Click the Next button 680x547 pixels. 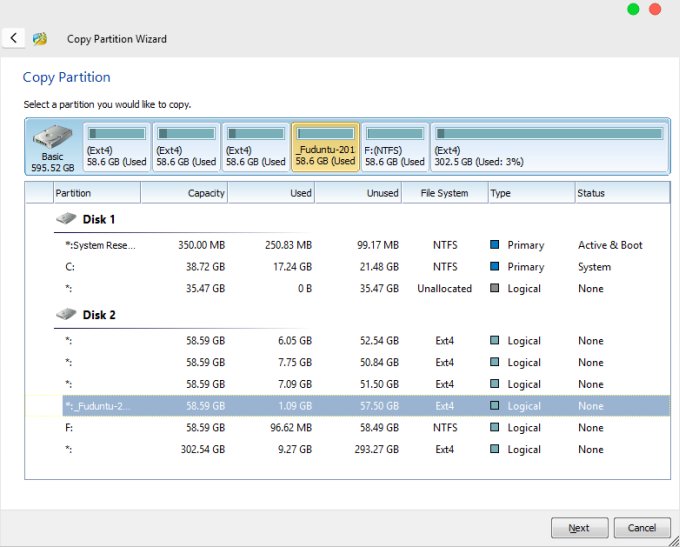pos(579,527)
